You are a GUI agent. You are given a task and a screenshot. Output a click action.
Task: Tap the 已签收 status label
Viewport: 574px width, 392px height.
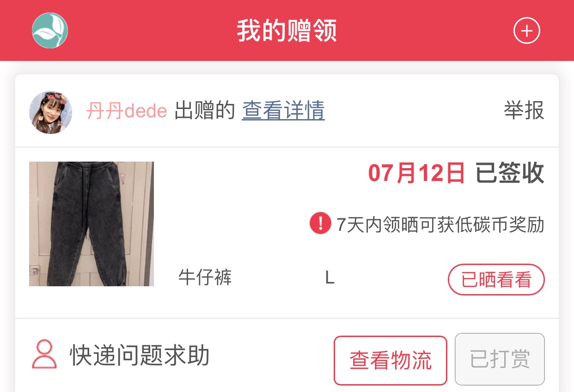pos(510,174)
